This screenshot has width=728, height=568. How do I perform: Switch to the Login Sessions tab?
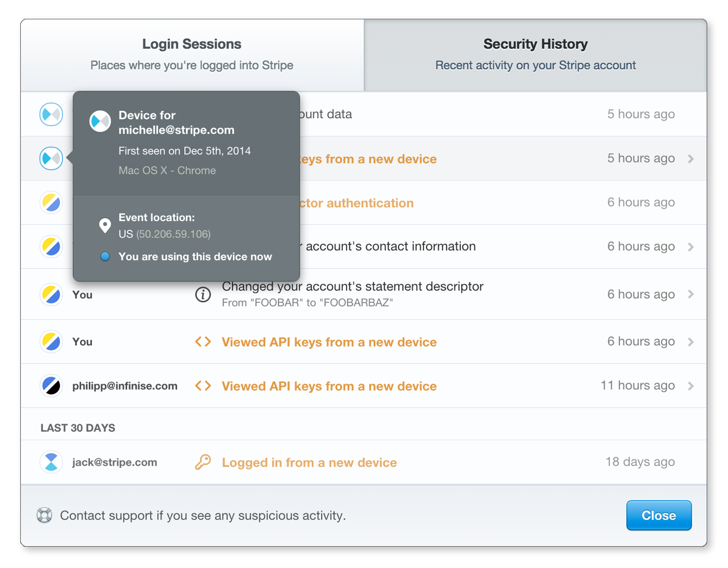point(192,55)
